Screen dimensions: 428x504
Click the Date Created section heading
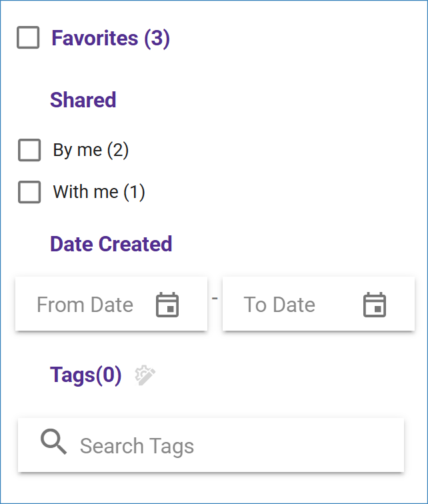tap(111, 244)
